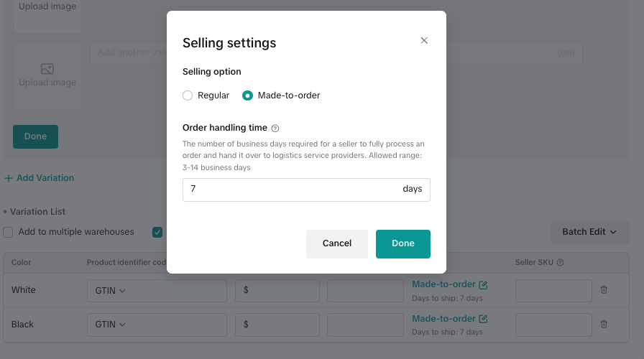This screenshot has height=359, width=644.
Task: Select the Made-to-order radio button
Action: (x=247, y=95)
